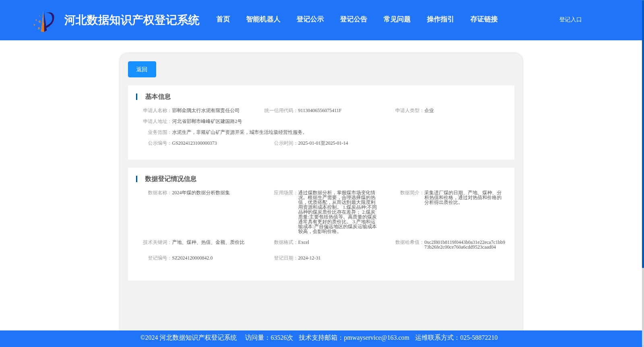The image size is (644, 347).
Task: Click footer phone number 025-58872210
Action: click(x=479, y=338)
